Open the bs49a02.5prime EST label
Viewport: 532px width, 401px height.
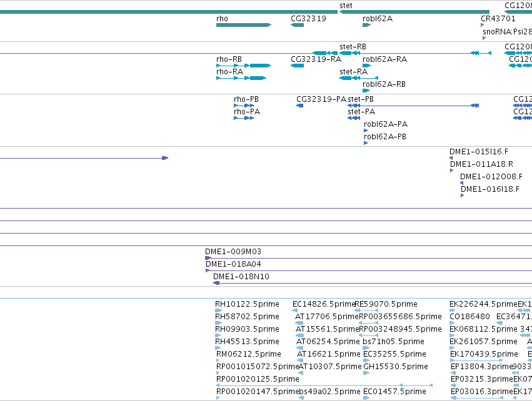(329, 392)
